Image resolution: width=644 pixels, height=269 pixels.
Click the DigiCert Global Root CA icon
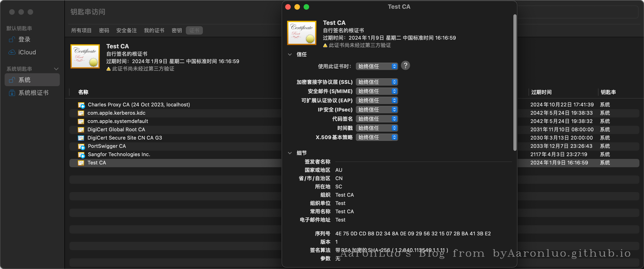(81, 130)
